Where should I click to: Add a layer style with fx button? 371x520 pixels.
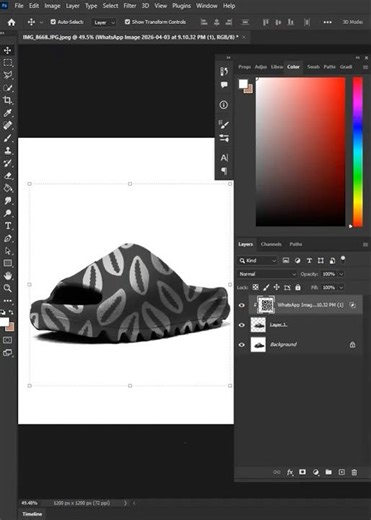tap(290, 472)
